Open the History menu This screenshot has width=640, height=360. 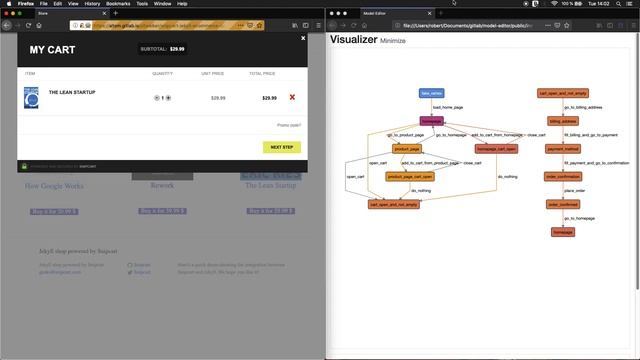pyautogui.click(x=92, y=3)
